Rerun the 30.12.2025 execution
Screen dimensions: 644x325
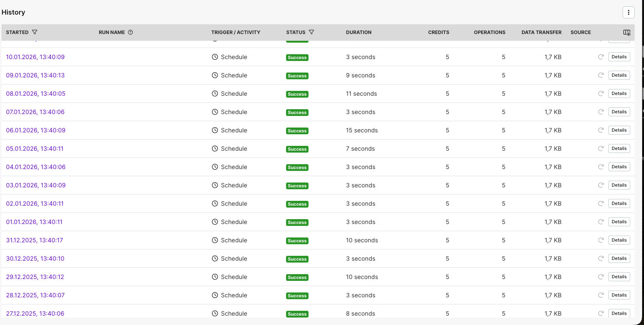point(601,258)
